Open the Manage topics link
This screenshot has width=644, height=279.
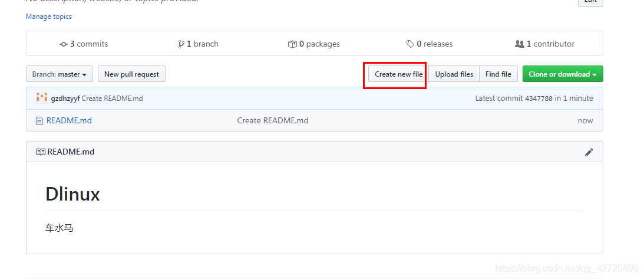tap(48, 17)
